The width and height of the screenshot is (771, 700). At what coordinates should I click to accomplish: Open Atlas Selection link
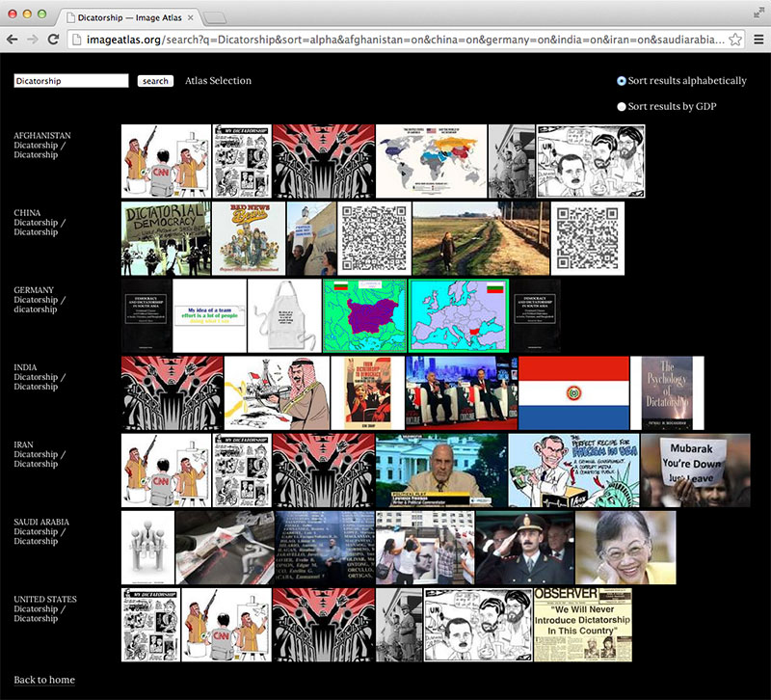tap(218, 81)
